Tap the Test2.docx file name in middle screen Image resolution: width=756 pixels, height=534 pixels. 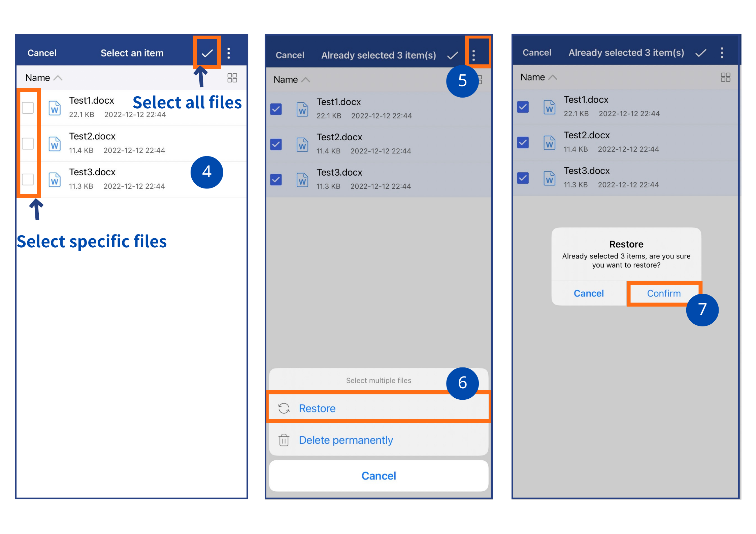pyautogui.click(x=339, y=137)
